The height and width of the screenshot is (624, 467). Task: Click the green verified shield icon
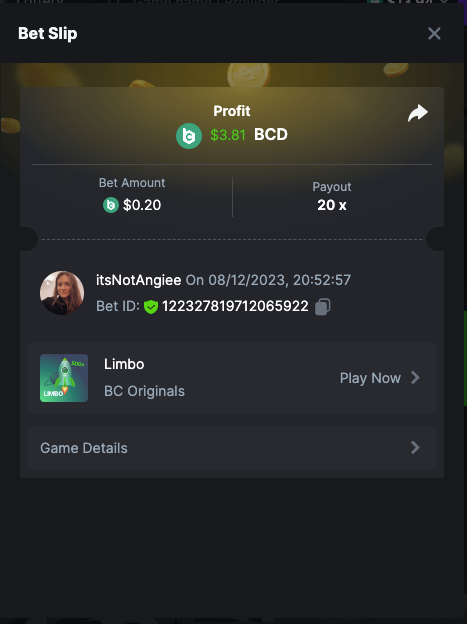[x=151, y=307]
